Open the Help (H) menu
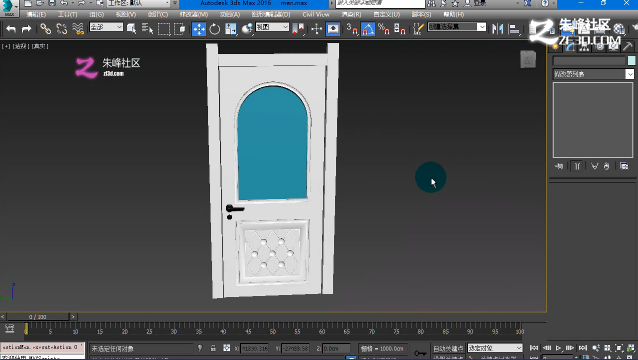 [x=453, y=15]
